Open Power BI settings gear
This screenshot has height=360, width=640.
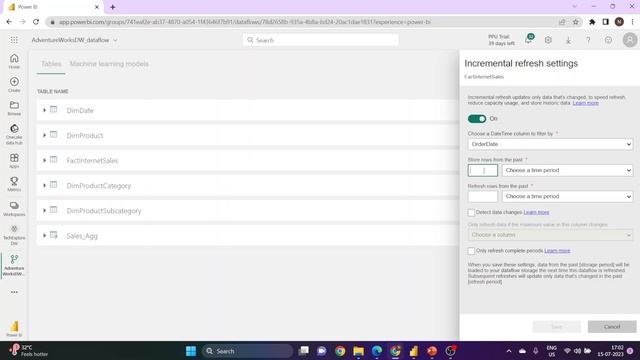(548, 40)
